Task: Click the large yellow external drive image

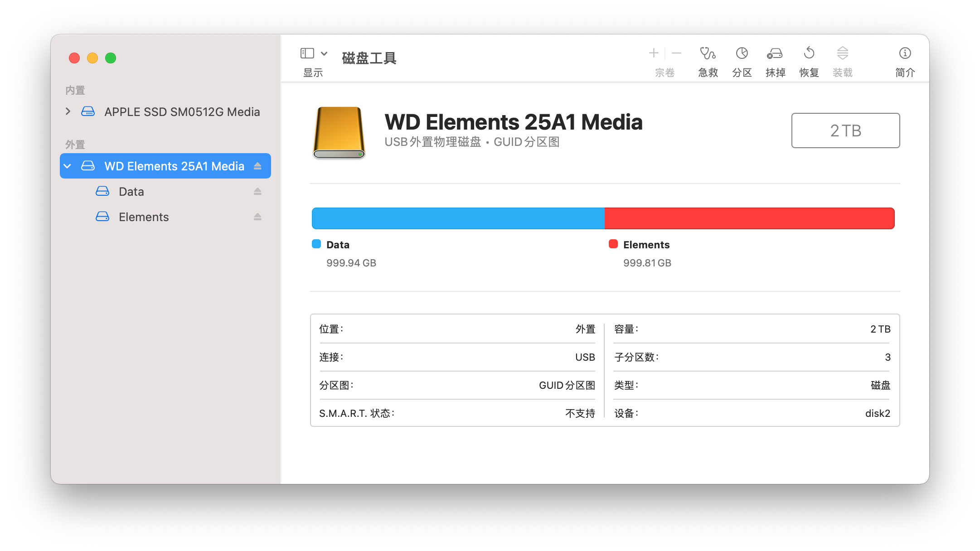Action: click(339, 132)
